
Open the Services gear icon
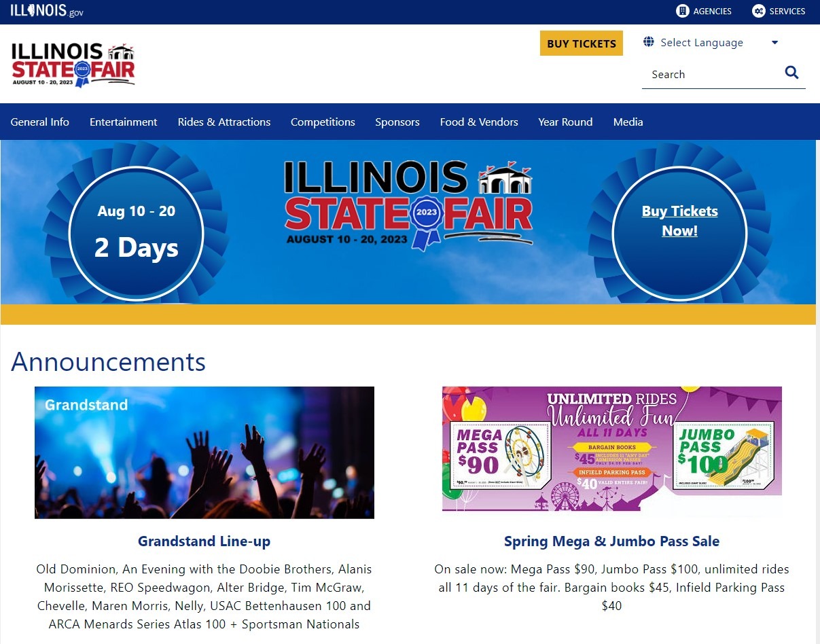759,11
